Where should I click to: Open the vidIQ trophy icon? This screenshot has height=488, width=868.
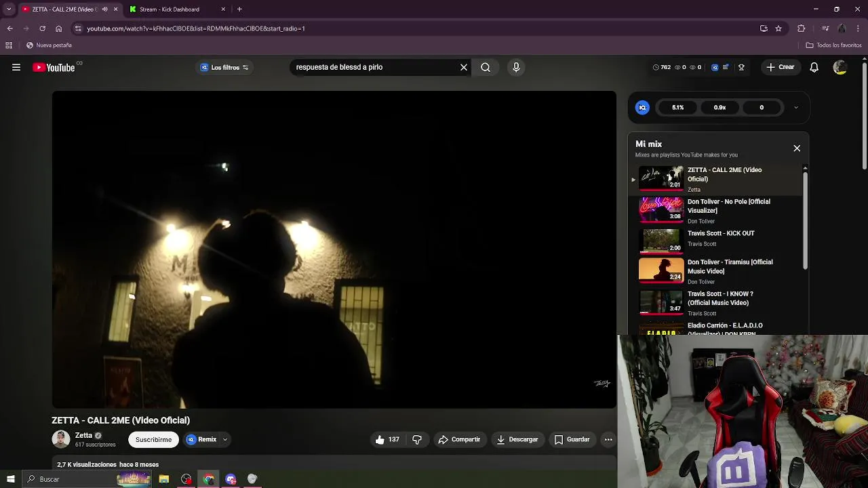click(741, 67)
